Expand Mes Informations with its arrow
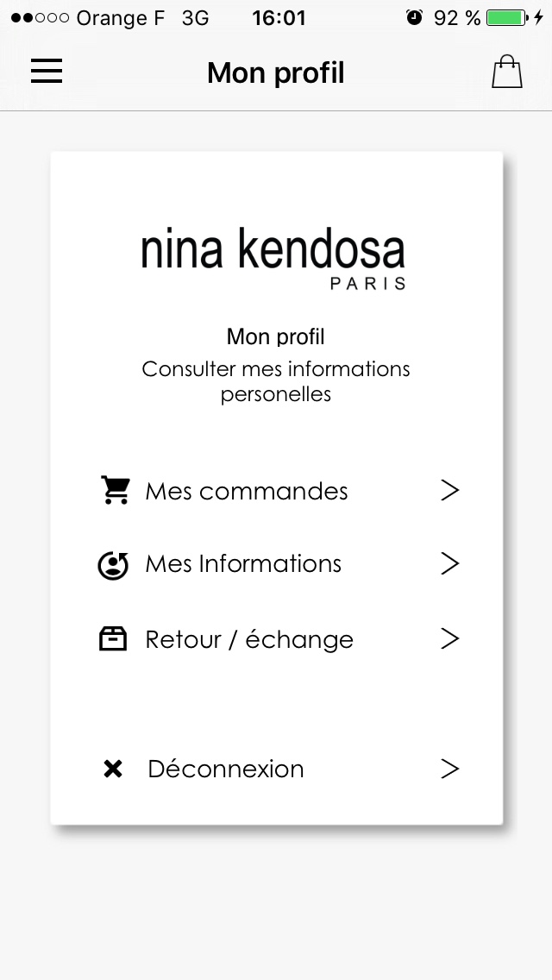This screenshot has height=980, width=552. (x=449, y=563)
